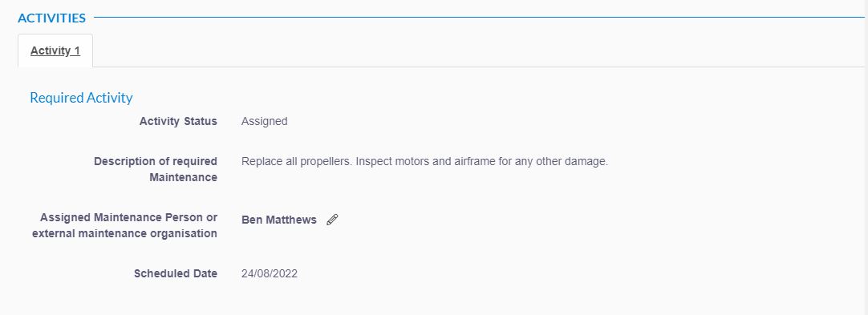Click the Description of required Maintenance label

[156, 170]
